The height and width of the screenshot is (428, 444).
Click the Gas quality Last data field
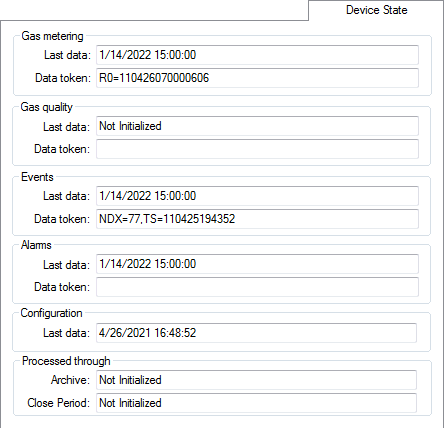coord(257,126)
